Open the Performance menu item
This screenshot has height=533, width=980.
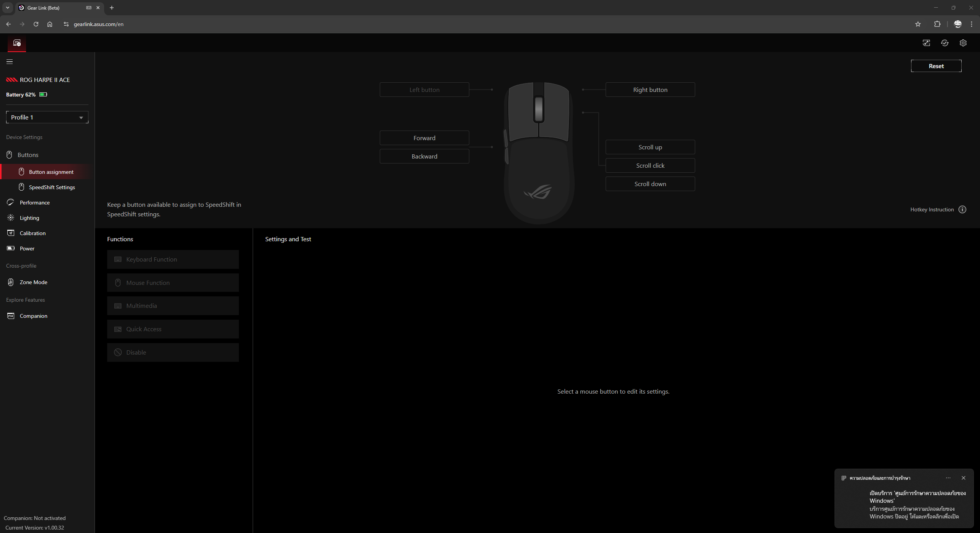tap(34, 203)
